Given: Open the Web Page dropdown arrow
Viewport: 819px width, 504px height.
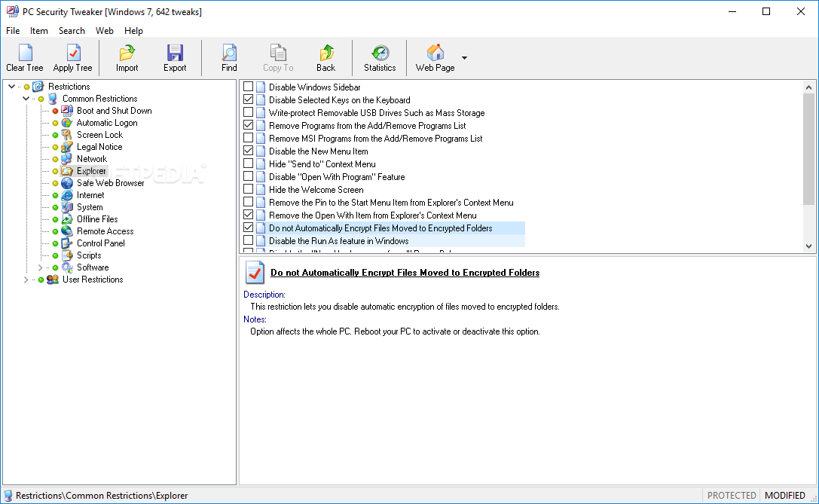Looking at the screenshot, I should coord(464,57).
